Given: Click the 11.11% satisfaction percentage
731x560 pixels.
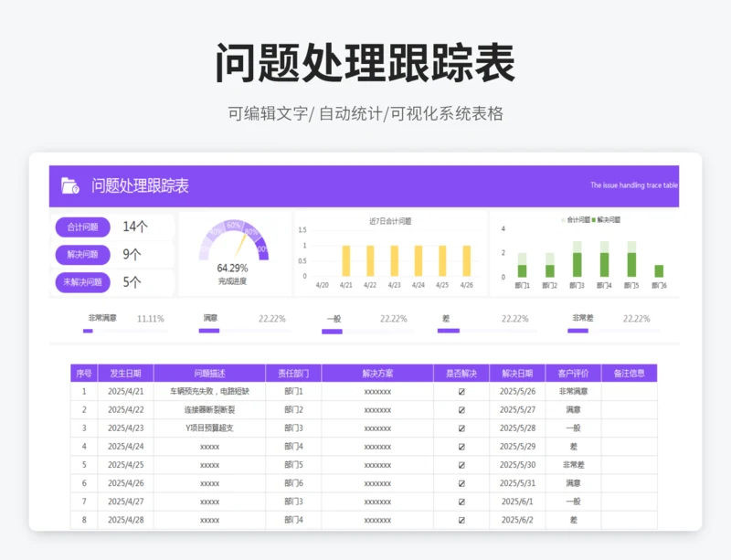Looking at the screenshot, I should (151, 319).
